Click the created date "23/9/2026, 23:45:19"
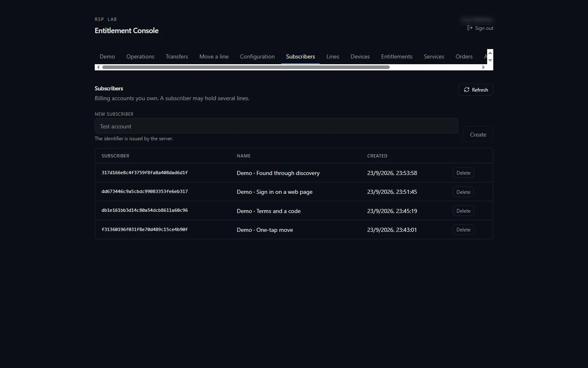588x368 pixels. 392,211
